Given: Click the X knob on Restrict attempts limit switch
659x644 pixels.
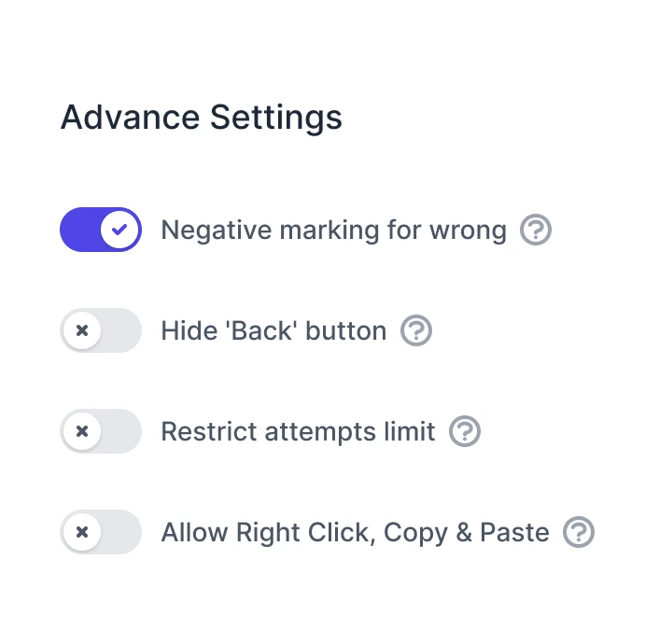Looking at the screenshot, I should [82, 431].
